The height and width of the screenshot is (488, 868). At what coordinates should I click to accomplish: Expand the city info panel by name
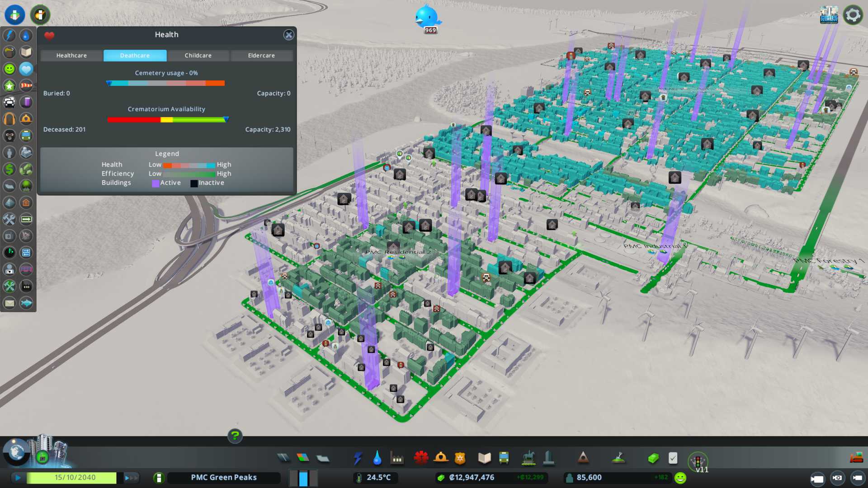click(x=224, y=478)
